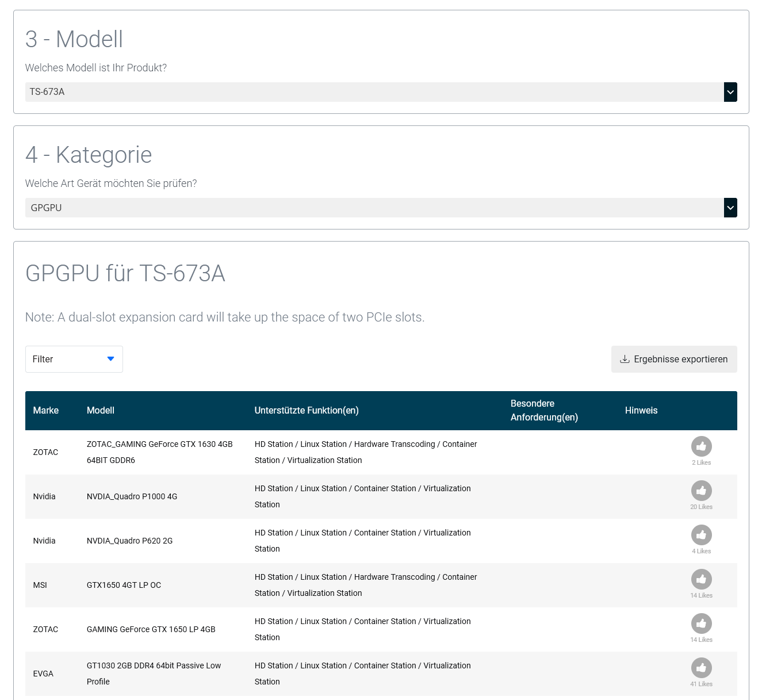Click the ZOTAC brand cell for GTX 1630
The image size is (762, 700).
click(x=45, y=452)
